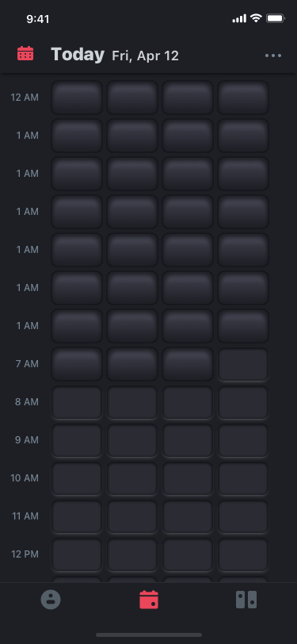297x644 pixels.
Task: Switch to the split-panel tab at bottom right
Action: (x=246, y=600)
